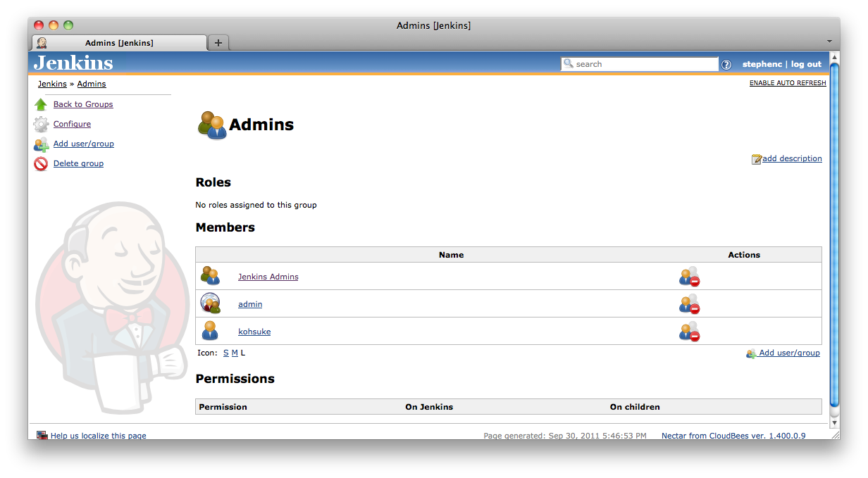Click the scrollbar up arrow
Viewport: 868px width, 478px height.
click(834, 57)
